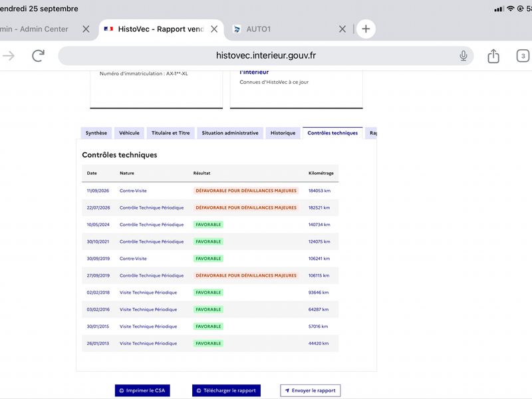
Task: Select the Contrôles techniques tab
Action: coord(332,133)
